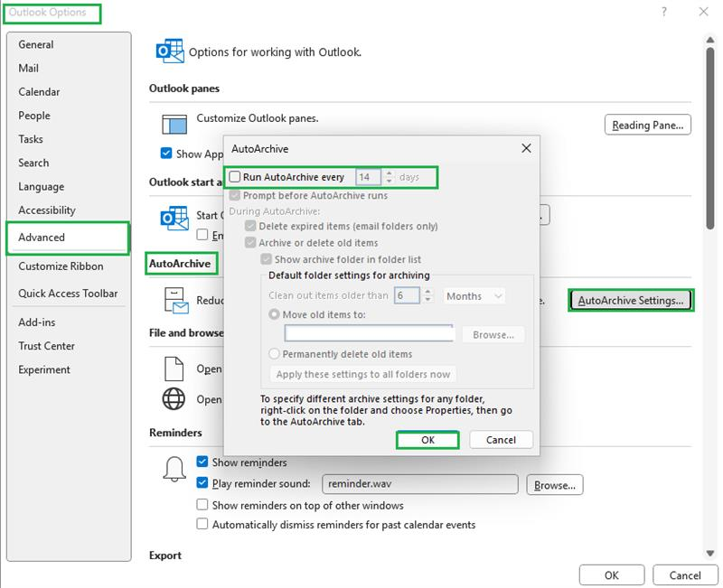Viewport: 723px width, 588px height.
Task: Click the reminder.wav sound file field
Action: pos(420,484)
